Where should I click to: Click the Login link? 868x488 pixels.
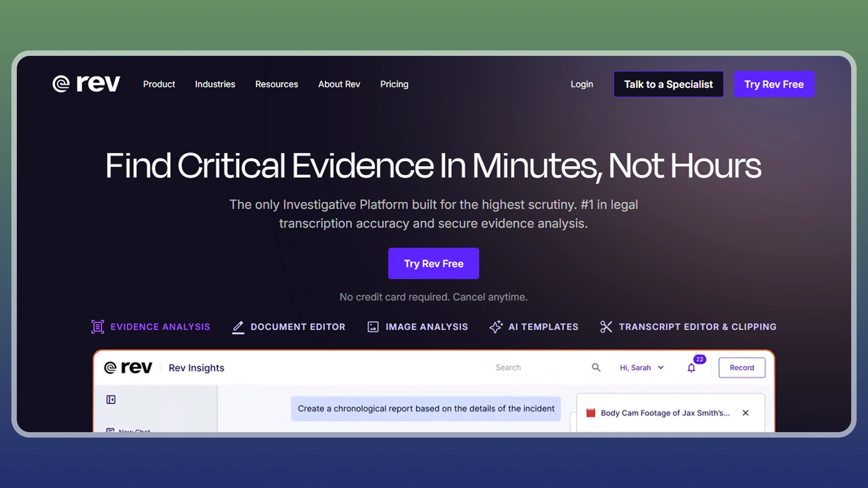582,84
